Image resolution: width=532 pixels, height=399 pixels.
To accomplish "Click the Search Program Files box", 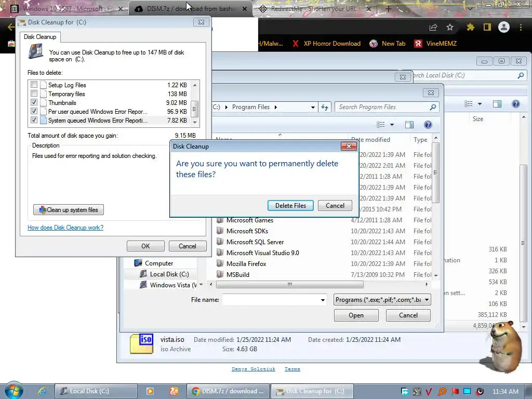I will [387, 107].
